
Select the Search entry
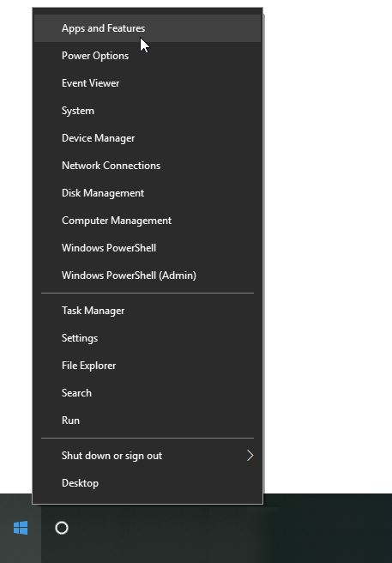148,393
